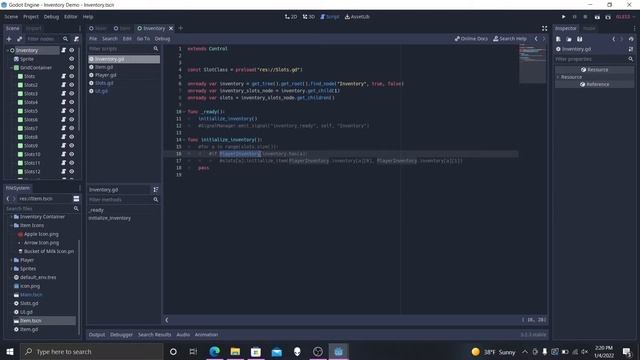Toggle alphabetical sorting of methods list
The width and height of the screenshot is (640, 360).
pyautogui.click(x=156, y=190)
